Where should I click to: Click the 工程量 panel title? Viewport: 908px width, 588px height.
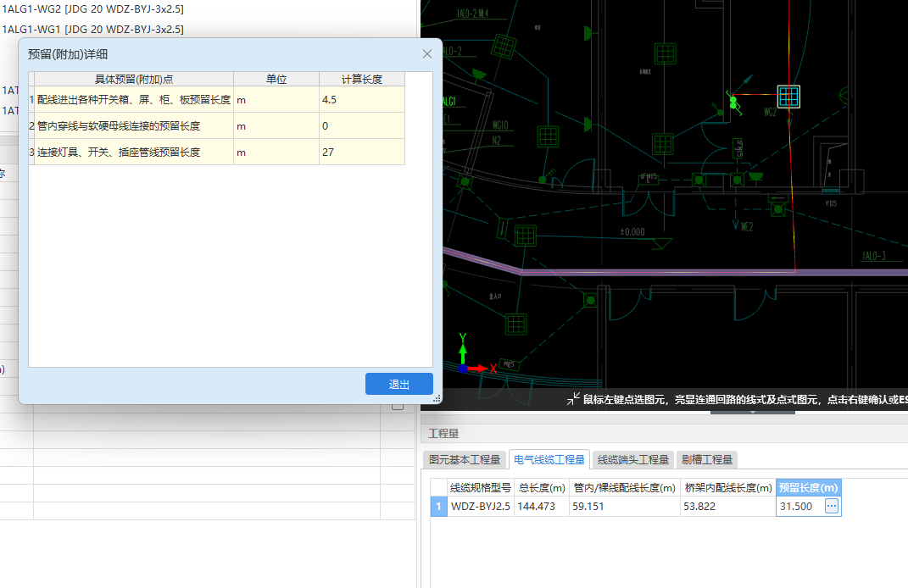pos(443,434)
